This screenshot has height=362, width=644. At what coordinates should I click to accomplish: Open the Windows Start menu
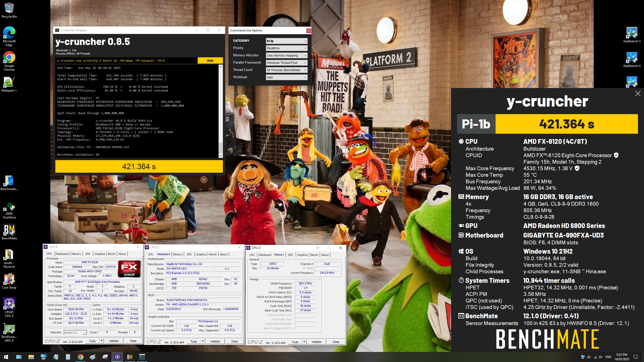tap(6, 357)
